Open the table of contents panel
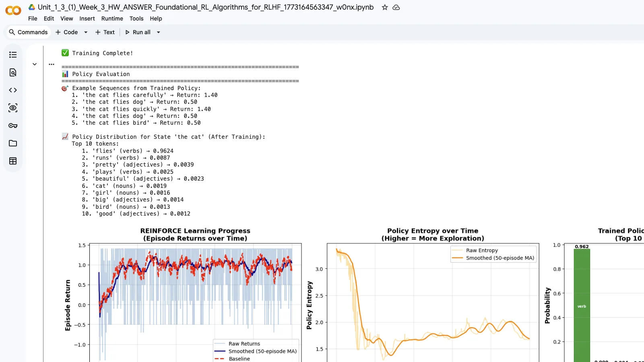Screen dimensions: 644x362 pos(13,55)
